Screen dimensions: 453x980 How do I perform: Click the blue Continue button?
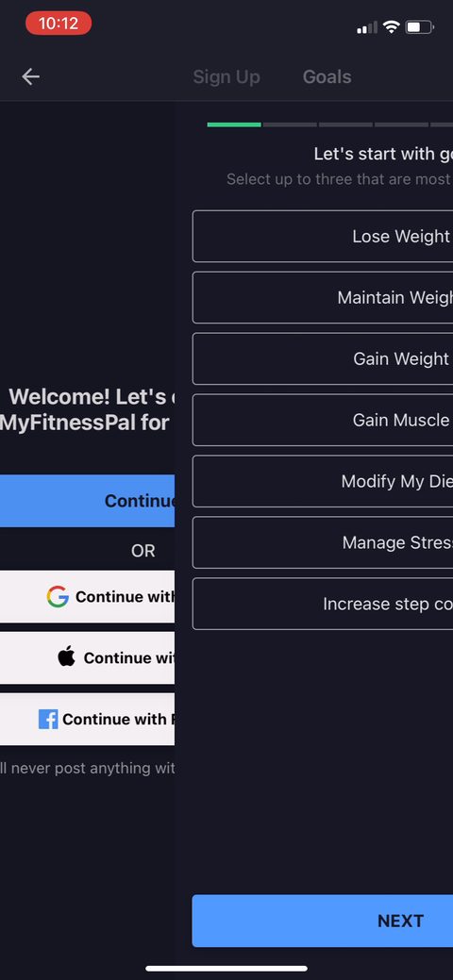87,501
